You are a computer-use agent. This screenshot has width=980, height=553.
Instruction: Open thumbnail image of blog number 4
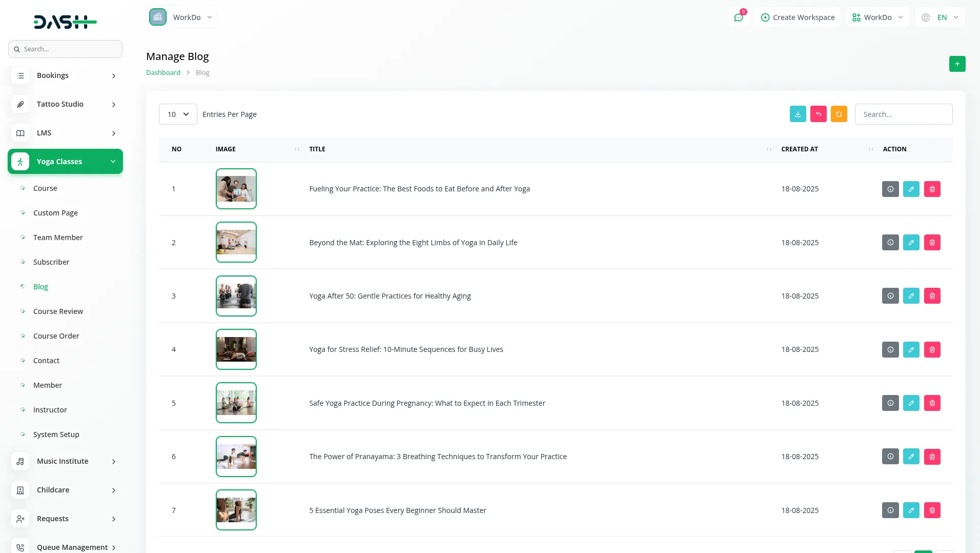click(236, 349)
